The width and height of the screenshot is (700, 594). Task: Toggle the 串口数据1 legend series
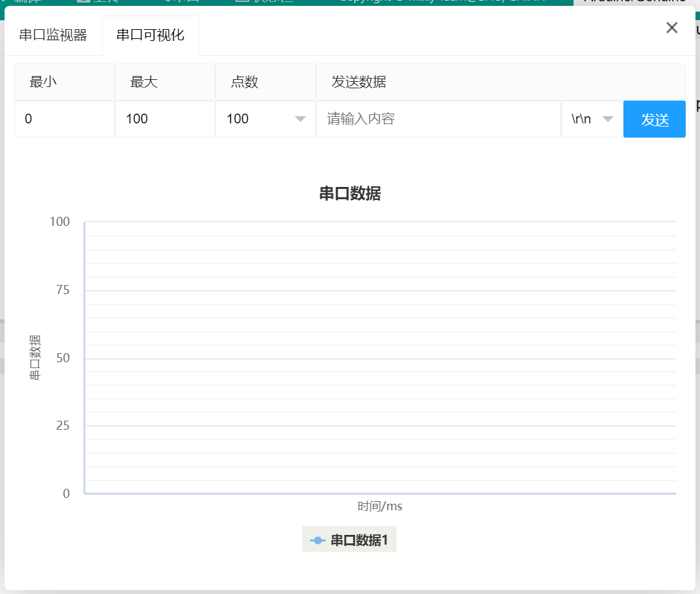pyautogui.click(x=350, y=540)
